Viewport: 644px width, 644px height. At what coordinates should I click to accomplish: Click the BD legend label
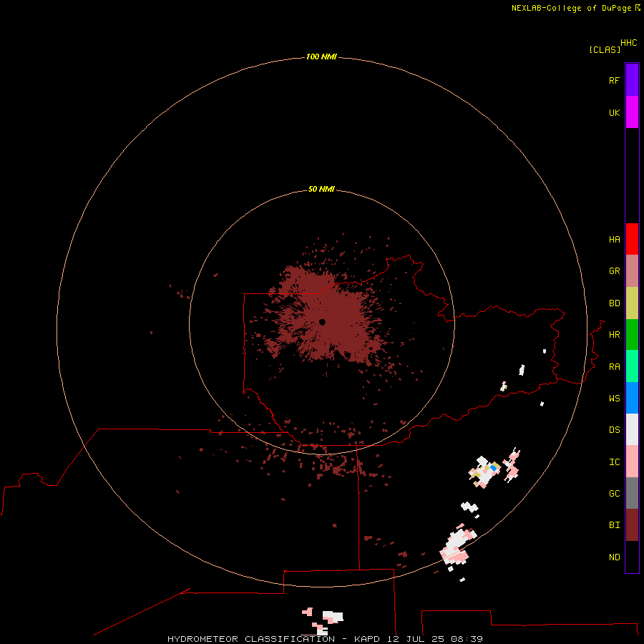pyautogui.click(x=615, y=303)
